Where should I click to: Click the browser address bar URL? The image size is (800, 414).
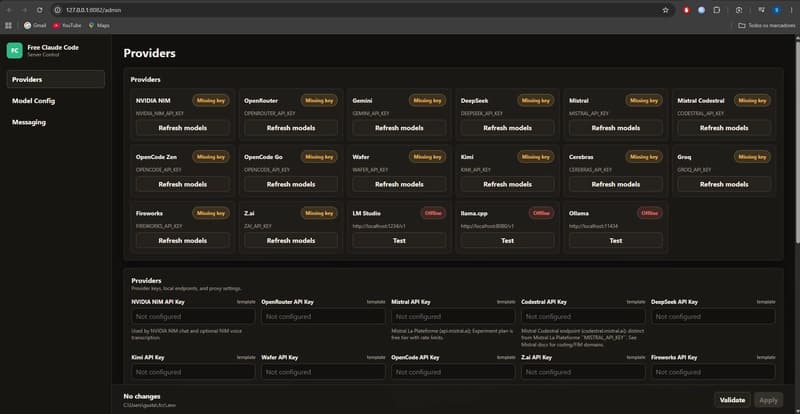pyautogui.click(x=93, y=10)
